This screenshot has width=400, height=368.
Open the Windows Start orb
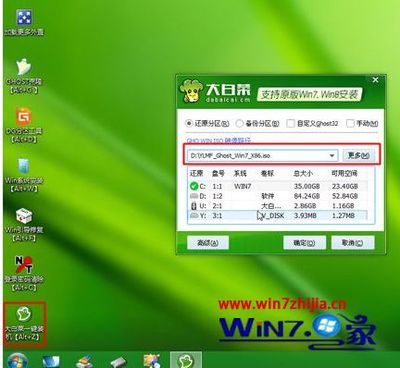click(17, 362)
